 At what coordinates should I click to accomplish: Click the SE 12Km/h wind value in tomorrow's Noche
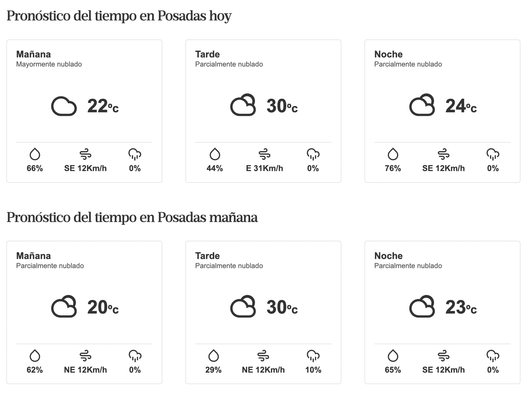[x=443, y=370]
